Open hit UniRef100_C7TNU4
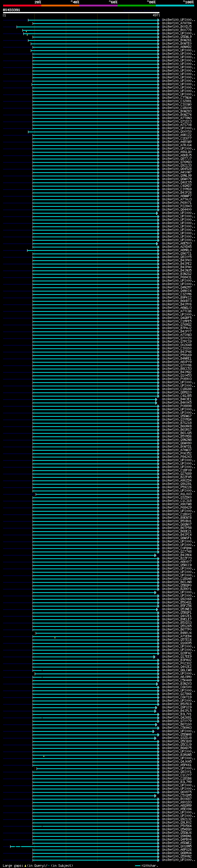The width and height of the screenshot is (197, 868). tap(176, 98)
